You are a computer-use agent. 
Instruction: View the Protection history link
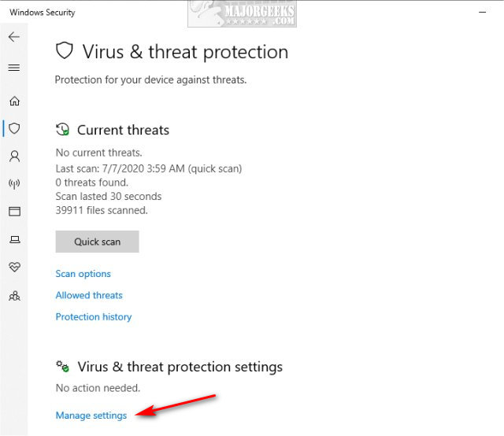click(x=94, y=316)
